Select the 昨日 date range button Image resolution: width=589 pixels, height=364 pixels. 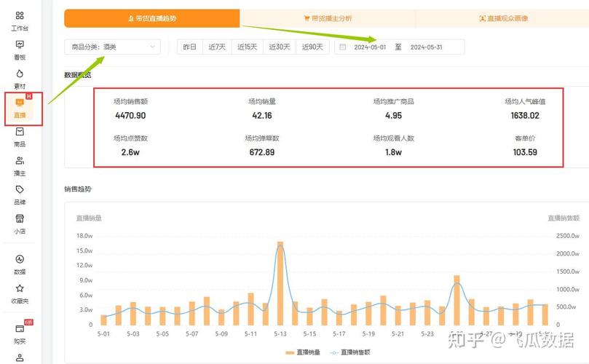pos(190,47)
